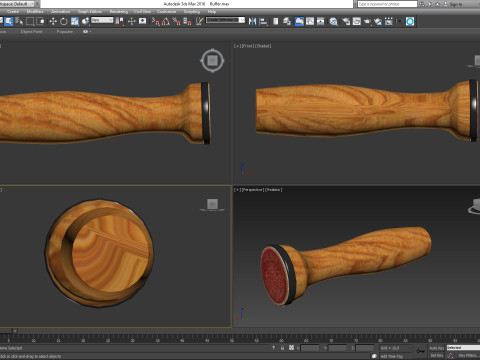480x360 pixels.
Task: Activate Select and Manipulate tool
Action: click(131, 21)
